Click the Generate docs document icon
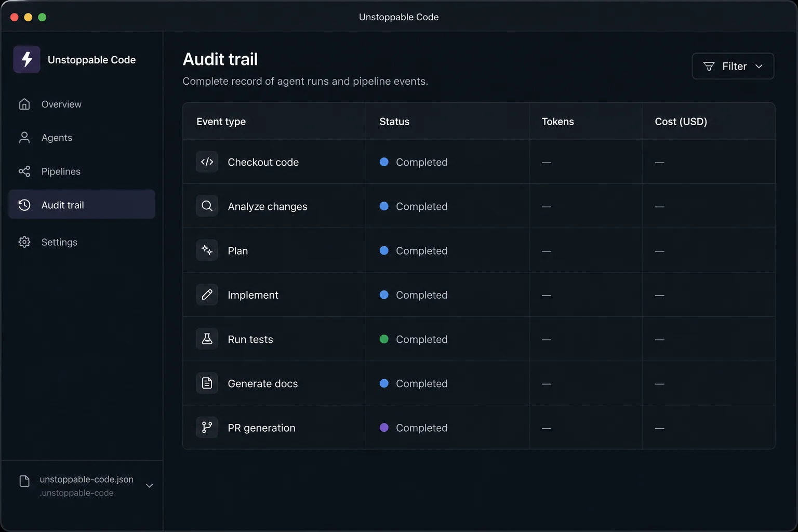 (x=207, y=383)
